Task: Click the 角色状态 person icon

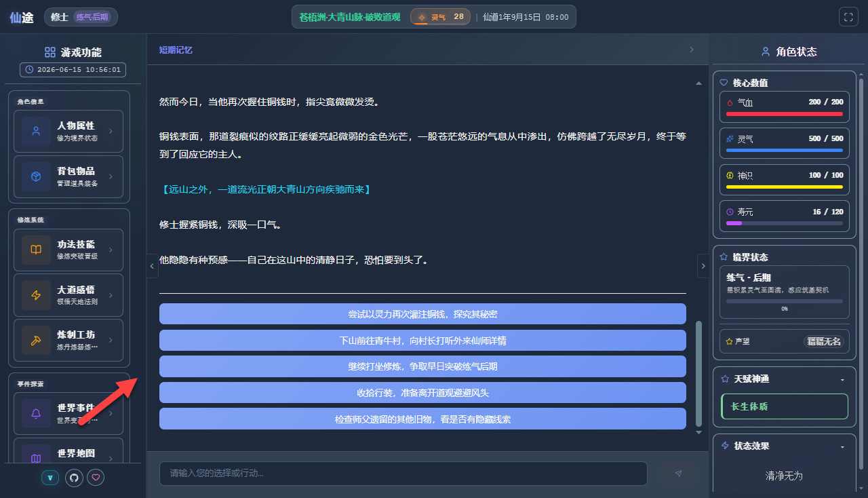Action: [x=766, y=52]
